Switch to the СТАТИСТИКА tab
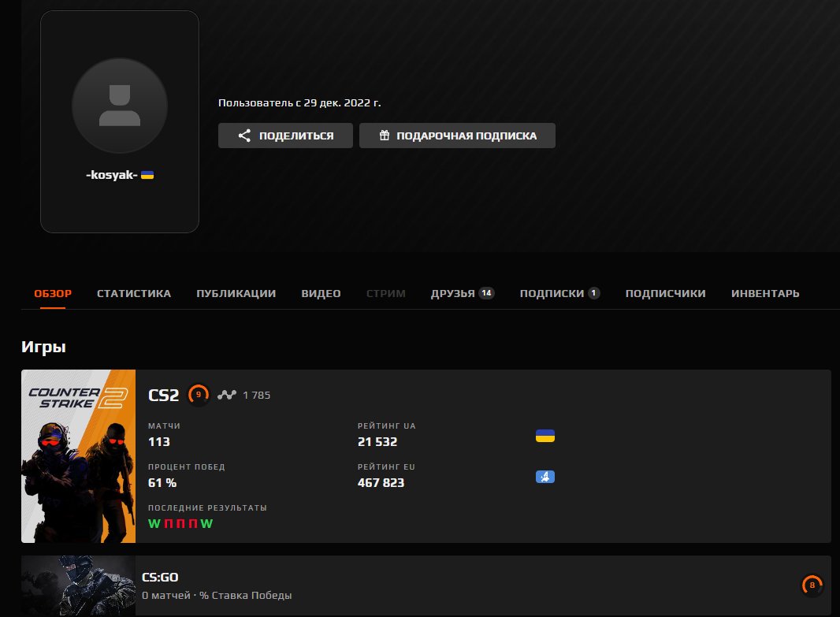840x617 pixels. pyautogui.click(x=133, y=292)
